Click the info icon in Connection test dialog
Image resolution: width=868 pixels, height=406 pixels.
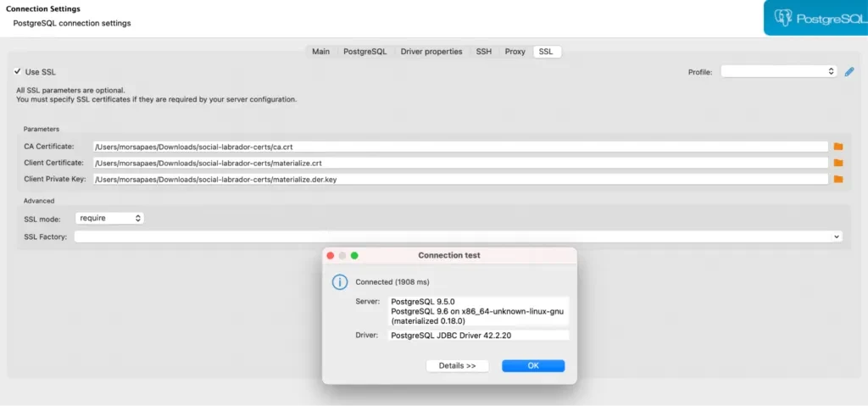click(x=339, y=282)
